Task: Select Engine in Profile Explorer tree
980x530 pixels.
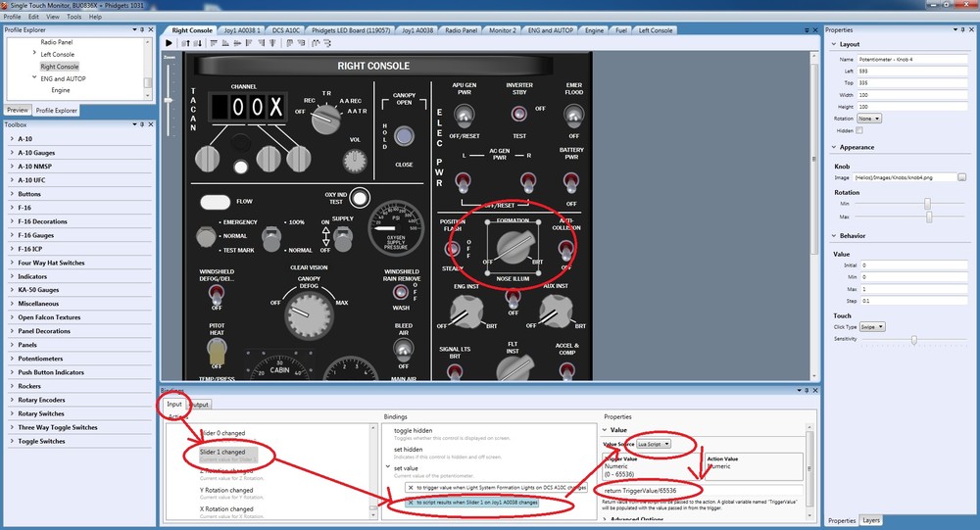Action: pos(61,90)
